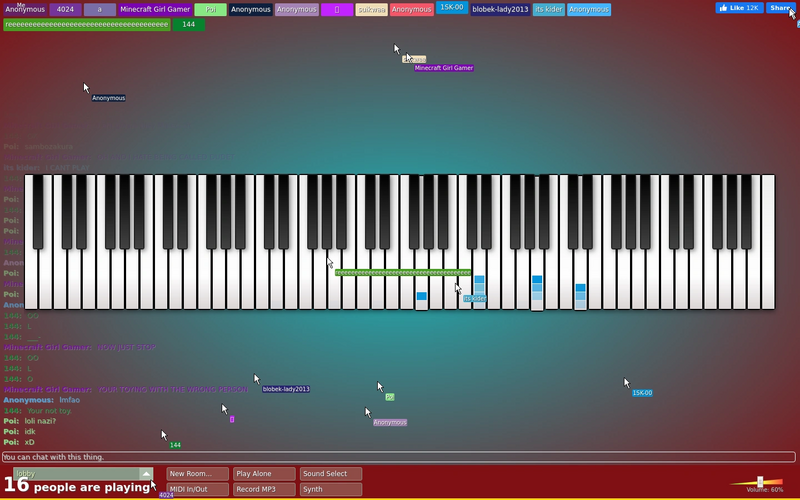Click '16 people are playing' counter text
800x500 pixels.
(77, 486)
